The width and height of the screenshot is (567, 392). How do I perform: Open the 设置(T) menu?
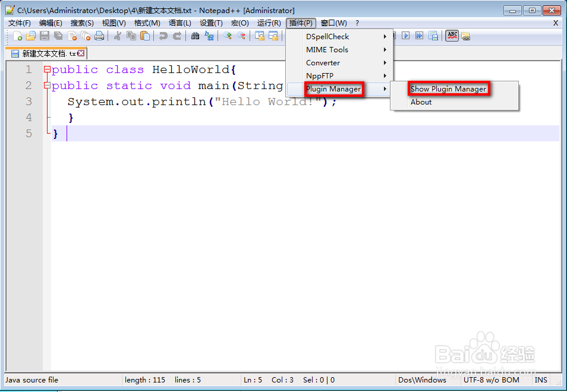[211, 23]
